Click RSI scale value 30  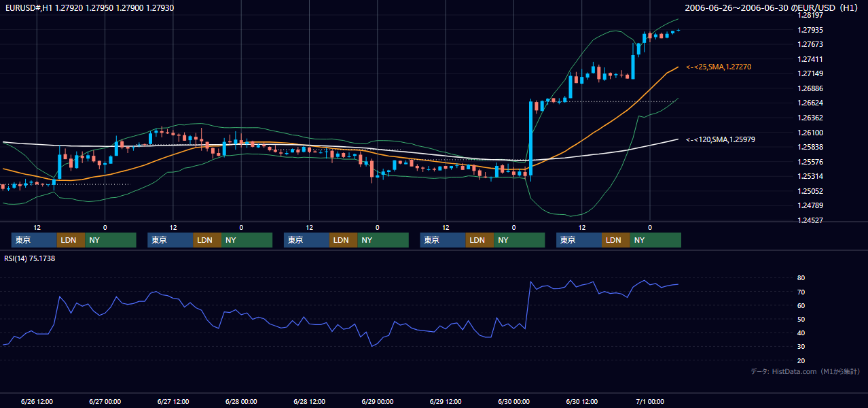click(801, 347)
